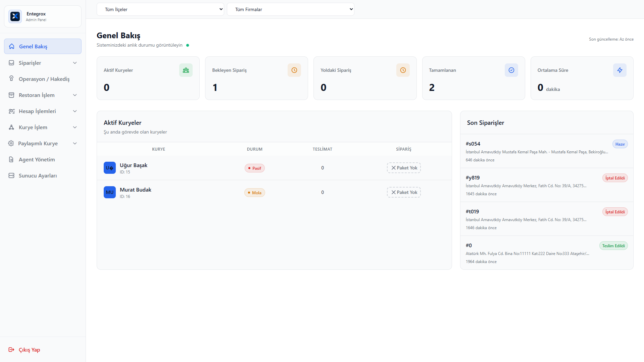Image resolution: width=644 pixels, height=362 pixels.
Task: Open the Kurye İşlem menu item
Action: click(43, 127)
